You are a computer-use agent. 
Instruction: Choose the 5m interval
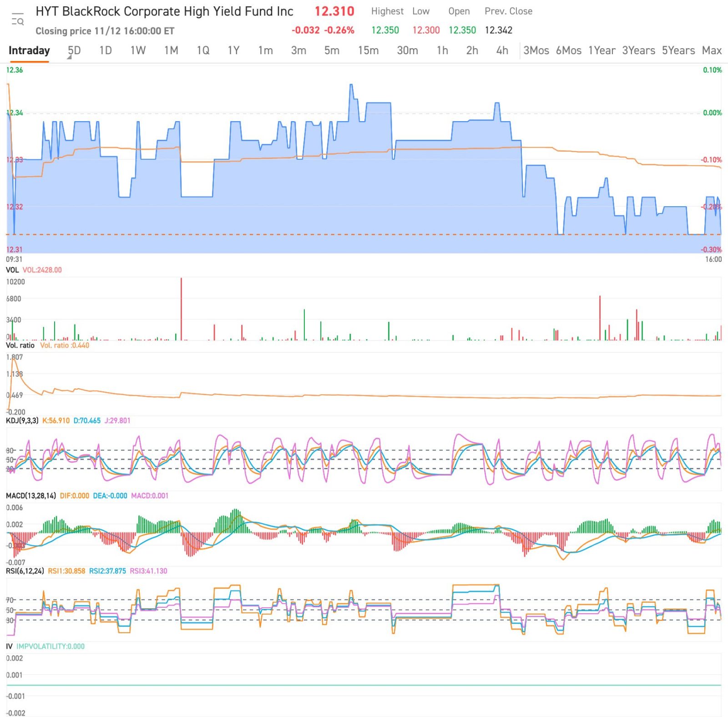click(x=332, y=51)
